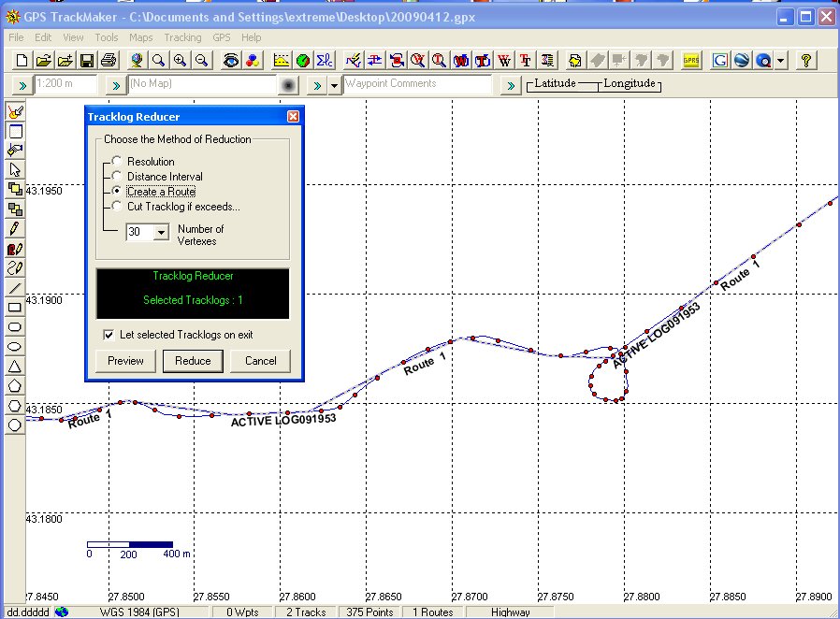Open the Tracking menu
Image resolution: width=840 pixels, height=619 pixels.
pos(182,37)
